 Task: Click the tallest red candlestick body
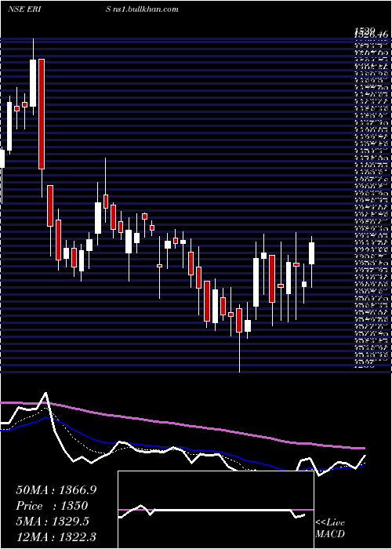tap(42, 115)
